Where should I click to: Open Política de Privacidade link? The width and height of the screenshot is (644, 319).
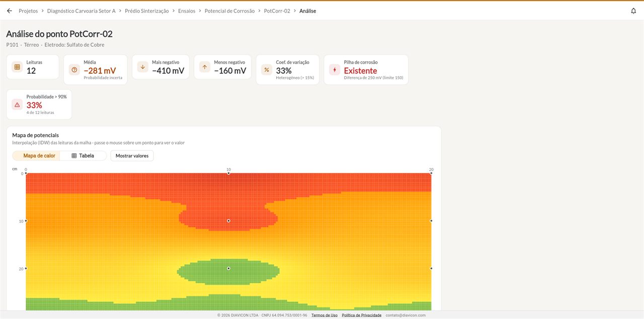362,315
